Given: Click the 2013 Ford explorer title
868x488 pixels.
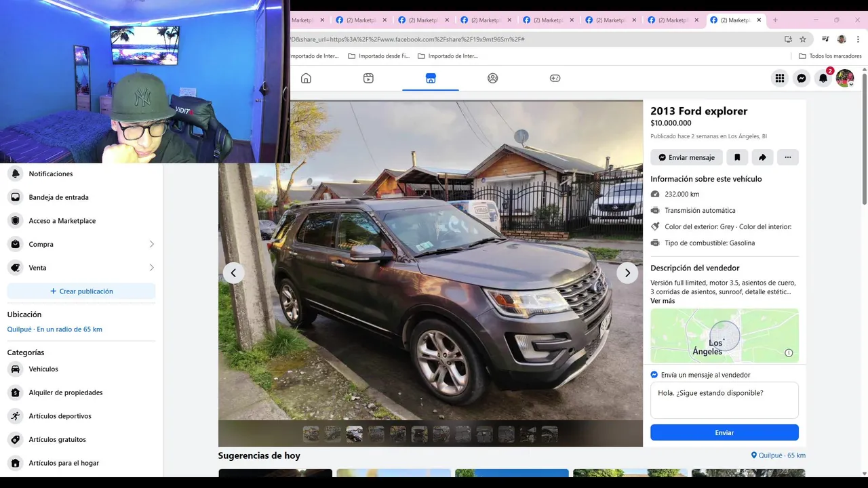Looking at the screenshot, I should click(698, 111).
